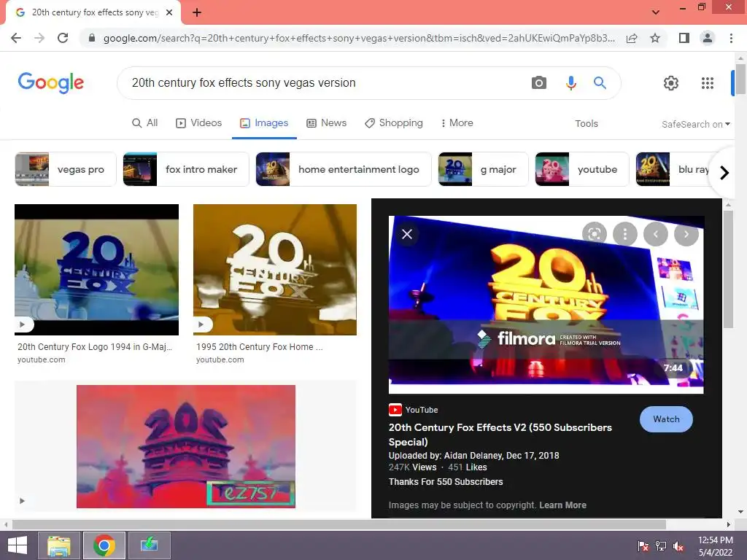Select the youtube suggestion chip
Viewport: 747px width, 560px height.
(x=581, y=169)
